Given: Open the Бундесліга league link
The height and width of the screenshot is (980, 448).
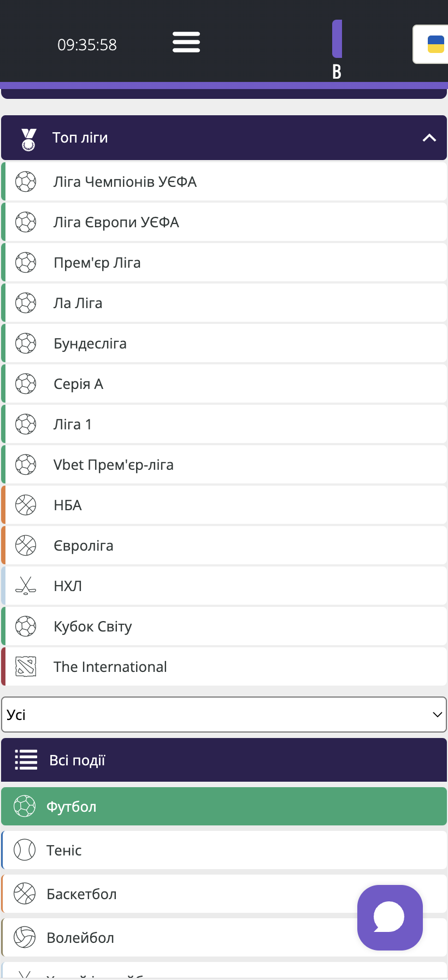Looking at the screenshot, I should click(x=90, y=343).
